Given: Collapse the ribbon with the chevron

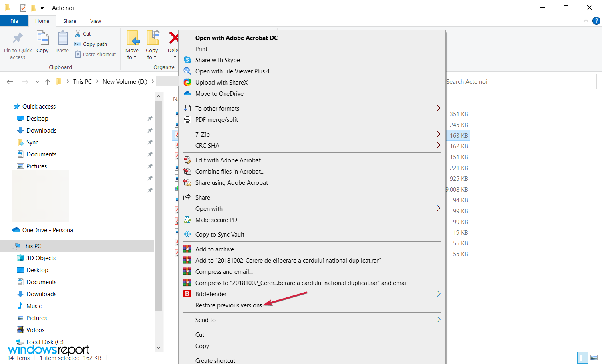Looking at the screenshot, I should point(586,21).
